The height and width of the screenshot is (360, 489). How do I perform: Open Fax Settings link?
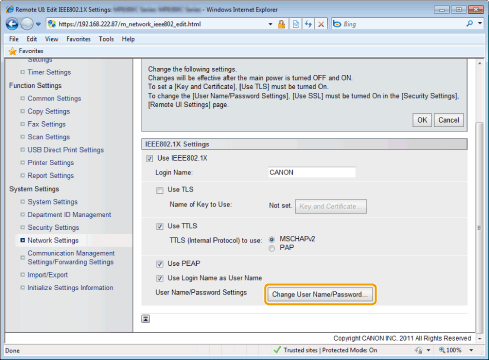click(47, 124)
